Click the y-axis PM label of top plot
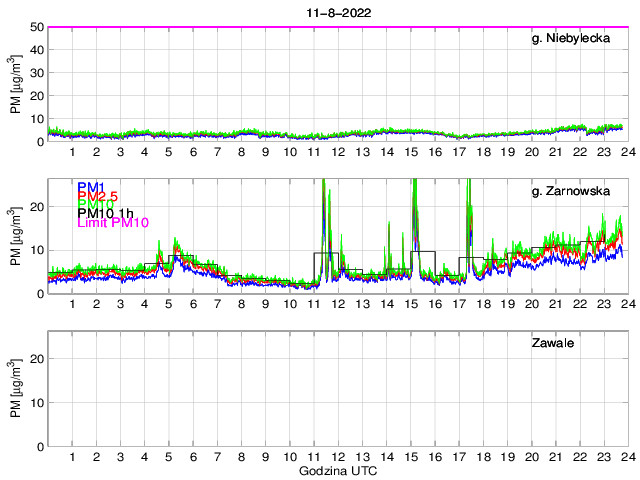The width and height of the screenshot is (640, 480). point(15,84)
